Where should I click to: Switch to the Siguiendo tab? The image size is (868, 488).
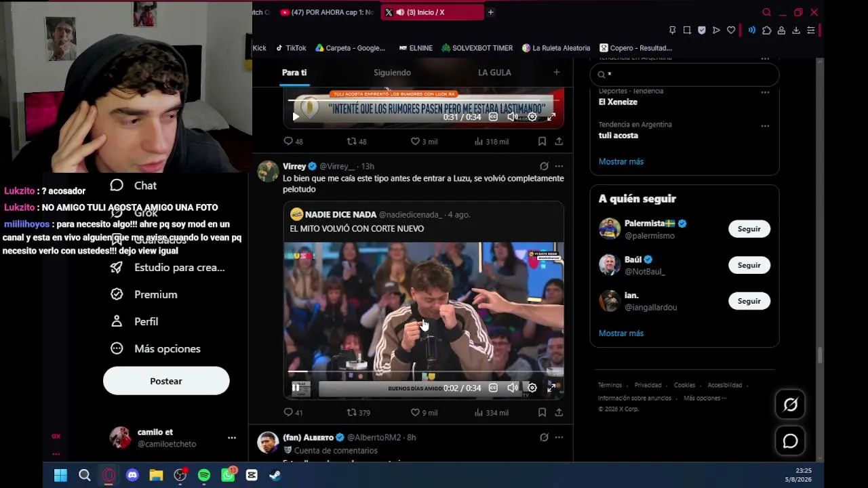tap(392, 73)
